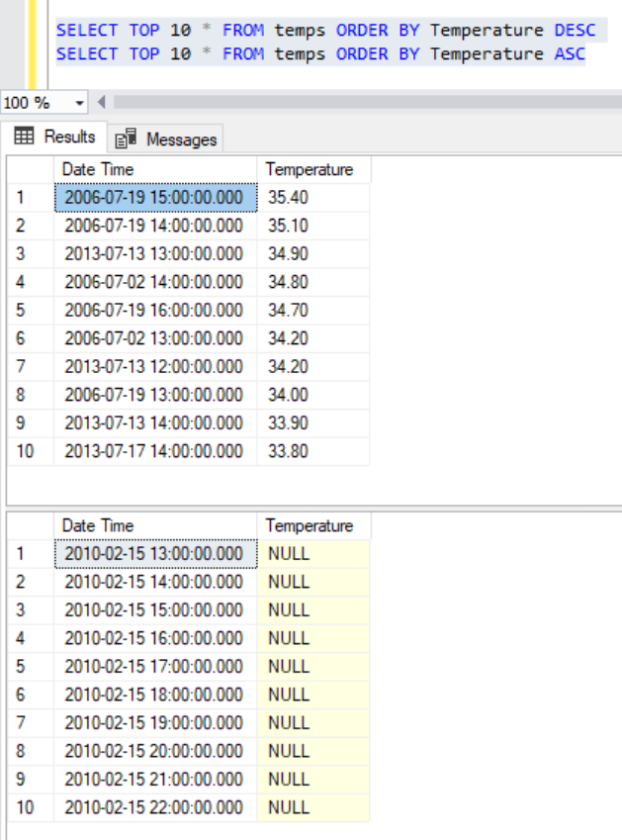Image resolution: width=622 pixels, height=840 pixels.
Task: Select cell 2010-02-15 13:00:00.000
Action: [155, 553]
